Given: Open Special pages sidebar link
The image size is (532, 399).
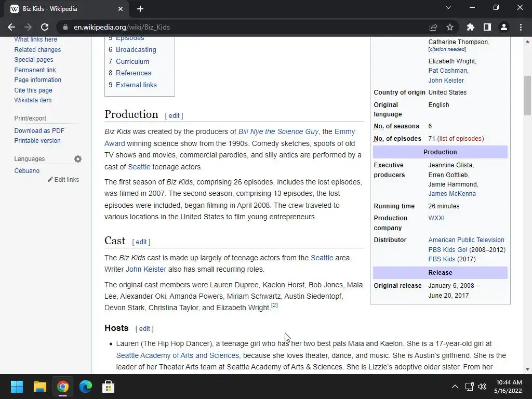Looking at the screenshot, I should tap(34, 60).
